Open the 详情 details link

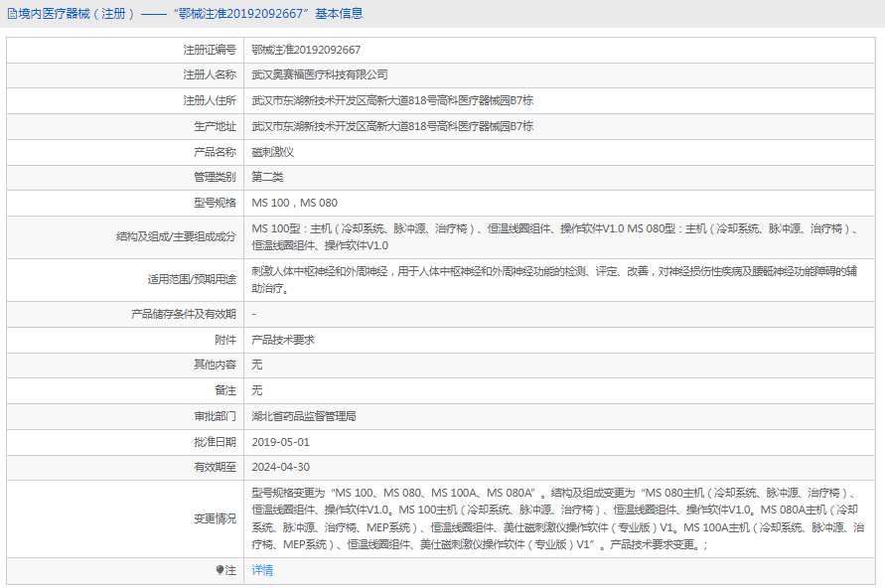(262, 570)
